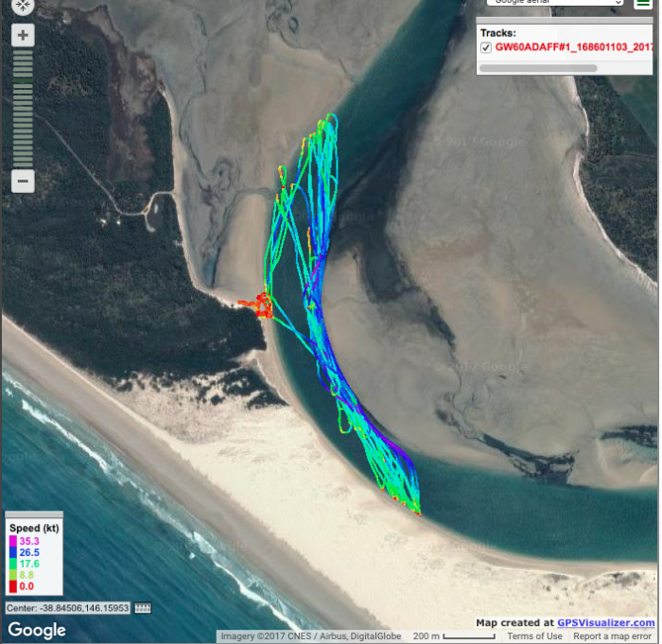Click the zoom level slider bar
Viewport: 662px width, 644px height.
(x=23, y=109)
